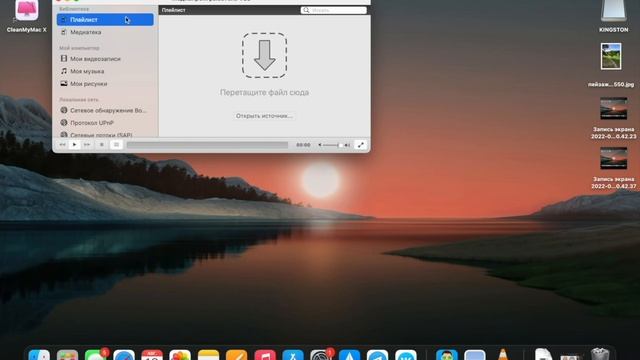Set max volume via the loud speaker icon
The width and height of the screenshot is (640, 360).
pos(347,145)
